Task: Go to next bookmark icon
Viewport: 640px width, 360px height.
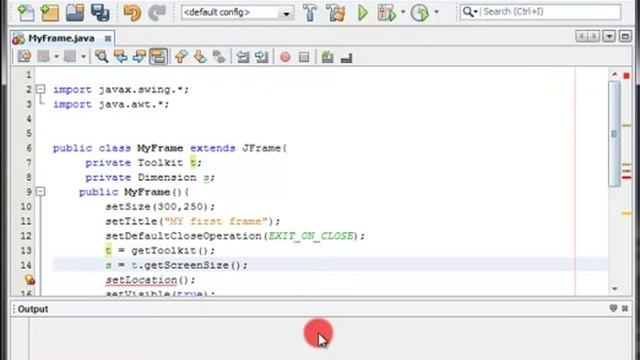Action: 200,56
